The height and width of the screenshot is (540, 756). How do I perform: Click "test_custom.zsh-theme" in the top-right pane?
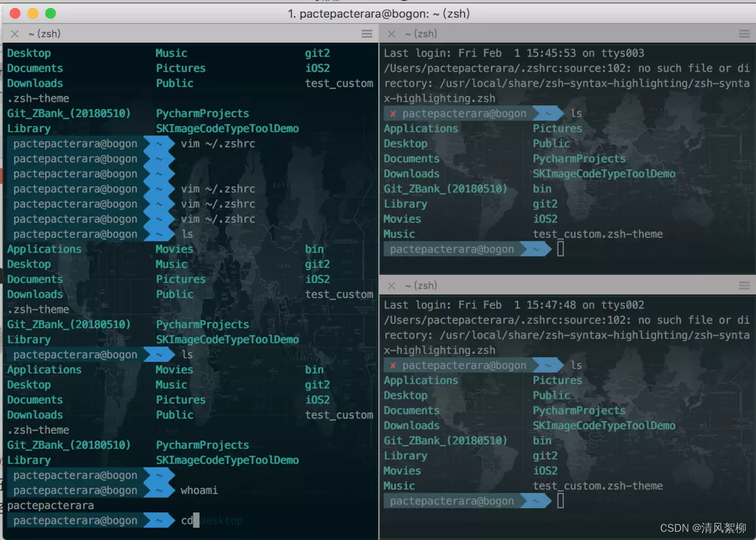click(x=598, y=234)
